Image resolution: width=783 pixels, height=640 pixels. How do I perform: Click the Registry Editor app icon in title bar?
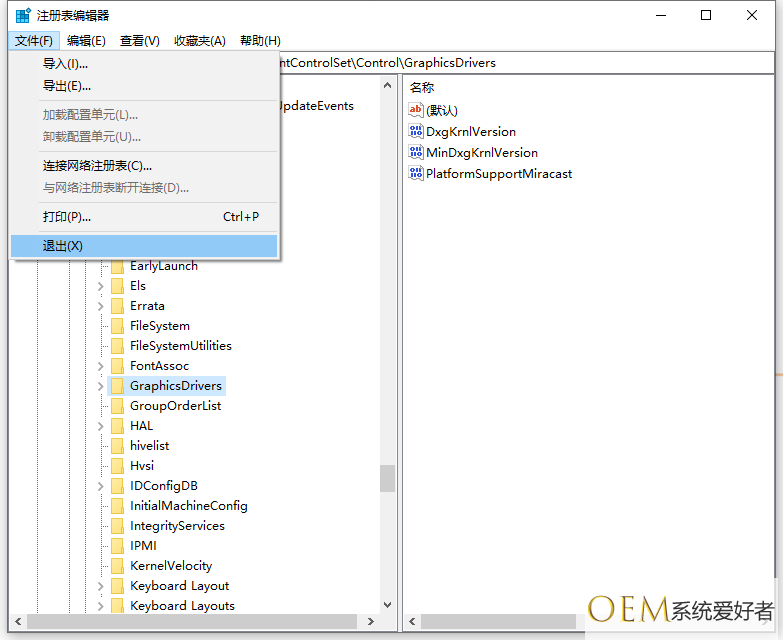(x=22, y=16)
